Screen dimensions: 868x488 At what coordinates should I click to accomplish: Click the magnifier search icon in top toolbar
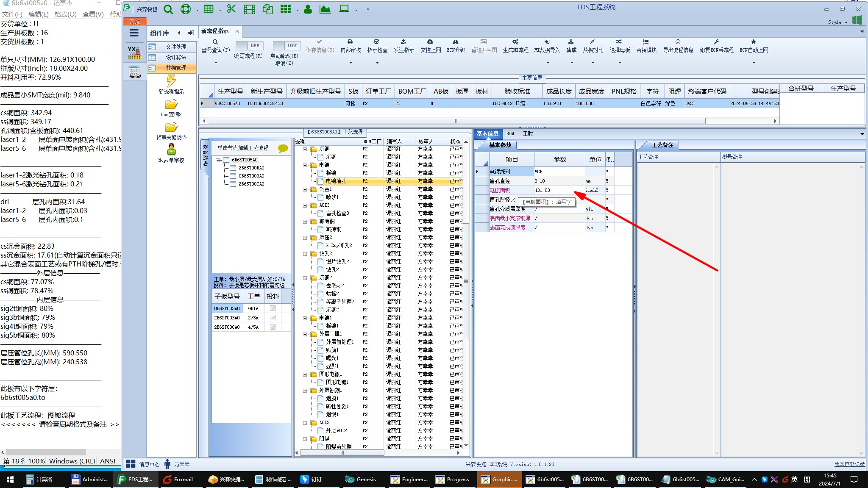168,9
